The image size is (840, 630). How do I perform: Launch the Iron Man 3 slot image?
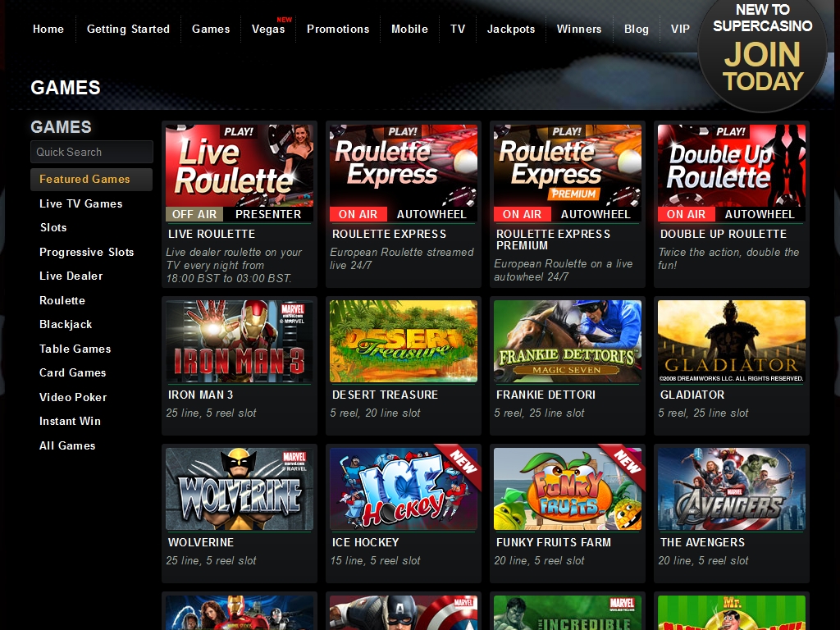pos(239,341)
